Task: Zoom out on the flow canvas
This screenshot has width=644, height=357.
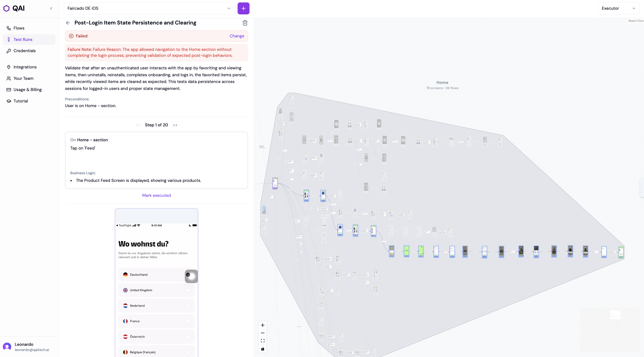Action: 262,333
